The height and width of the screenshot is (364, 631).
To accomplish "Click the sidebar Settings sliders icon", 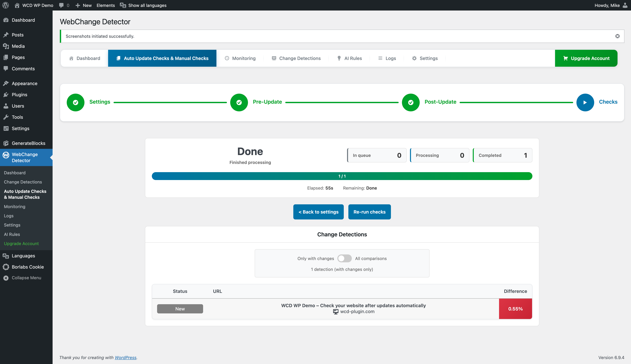I will point(6,128).
